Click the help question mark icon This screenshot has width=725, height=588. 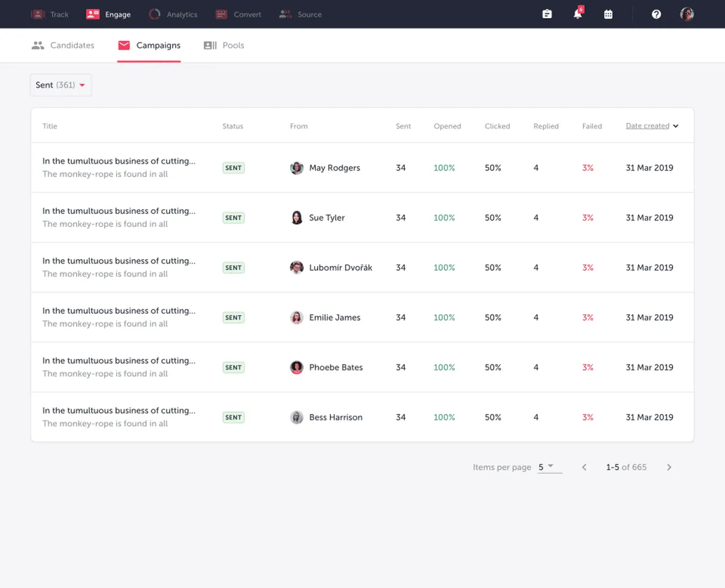[x=656, y=14]
